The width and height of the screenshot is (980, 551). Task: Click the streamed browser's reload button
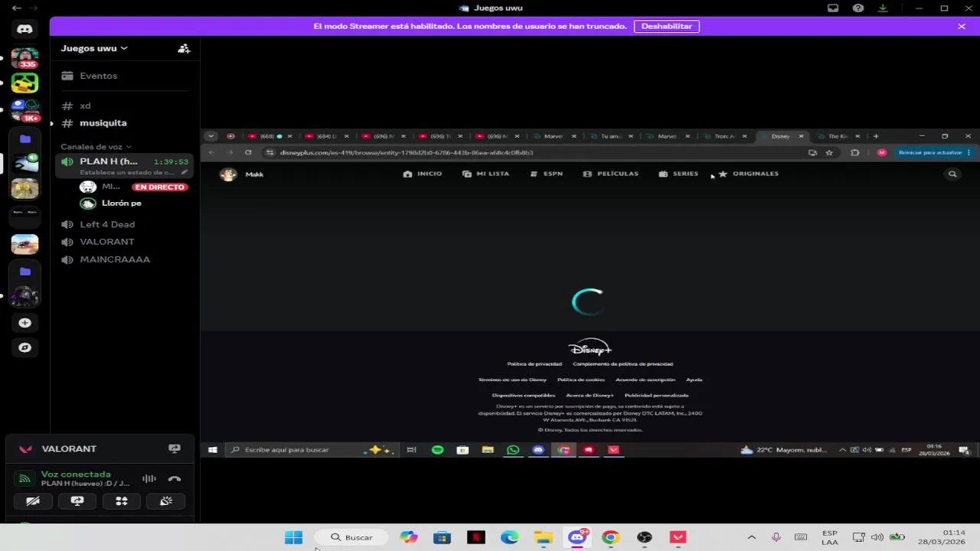pyautogui.click(x=248, y=152)
